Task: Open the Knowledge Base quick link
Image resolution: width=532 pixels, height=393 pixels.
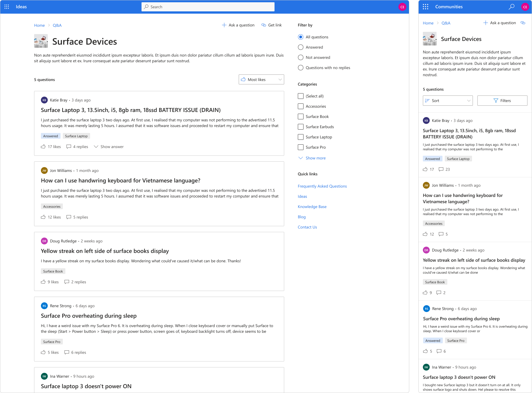Action: pyautogui.click(x=312, y=207)
